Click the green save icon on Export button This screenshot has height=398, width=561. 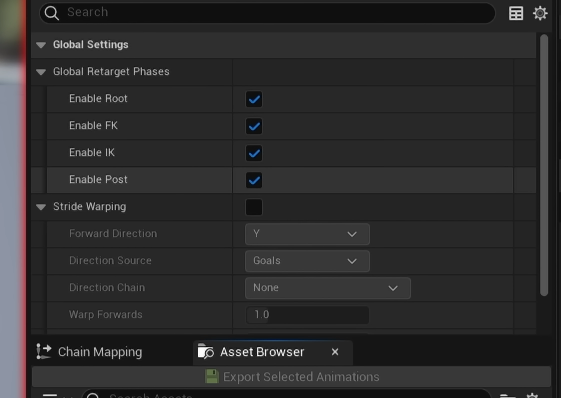click(212, 377)
